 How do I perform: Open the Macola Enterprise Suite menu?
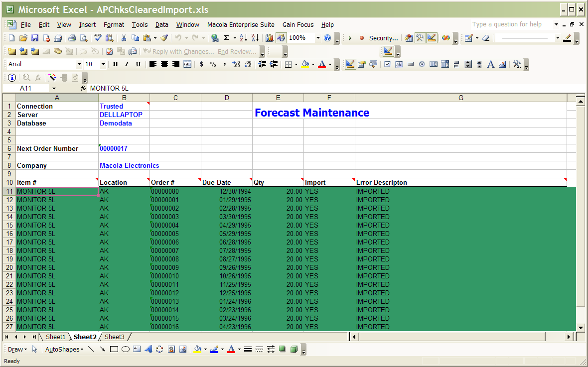[x=241, y=25]
